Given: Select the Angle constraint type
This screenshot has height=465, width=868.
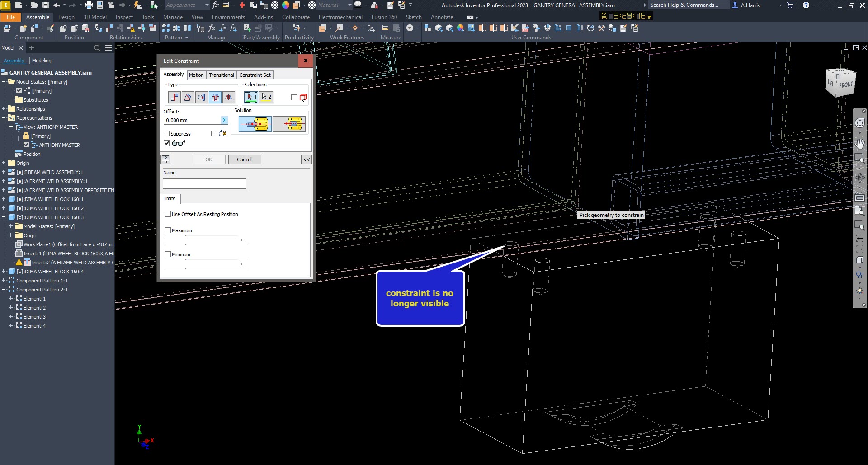Looking at the screenshot, I should 188,97.
